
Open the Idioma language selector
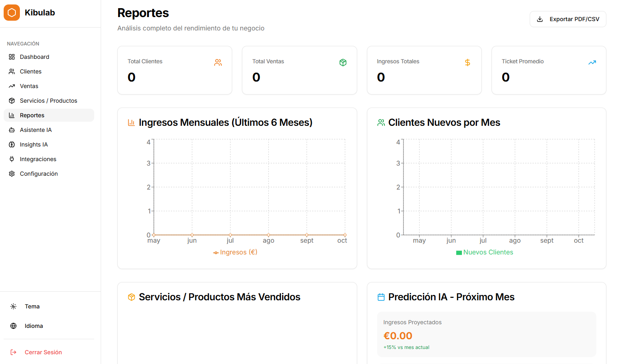[x=33, y=326]
